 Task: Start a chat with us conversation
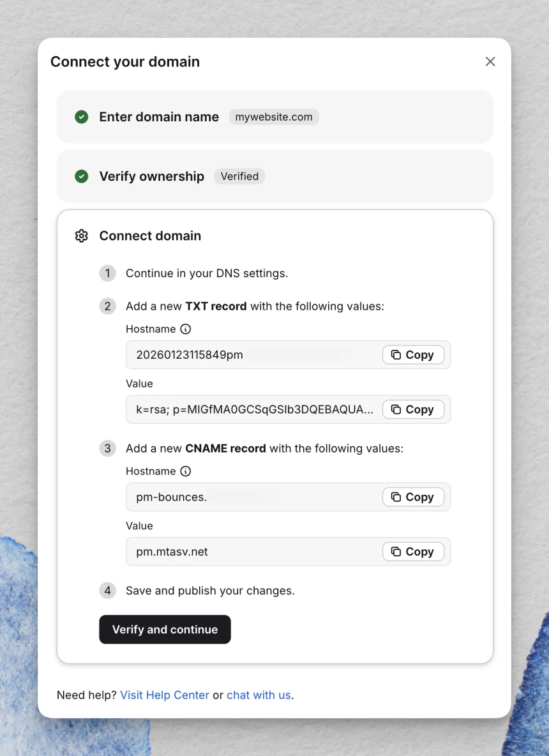(x=259, y=695)
